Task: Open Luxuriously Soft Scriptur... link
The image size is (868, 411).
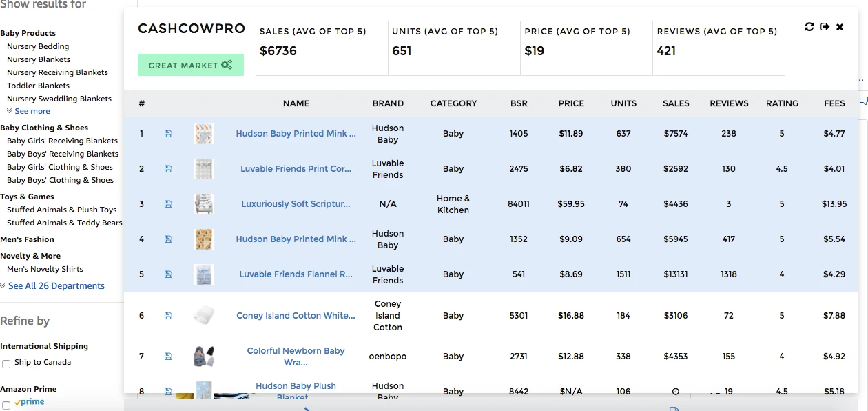Action: click(x=296, y=204)
